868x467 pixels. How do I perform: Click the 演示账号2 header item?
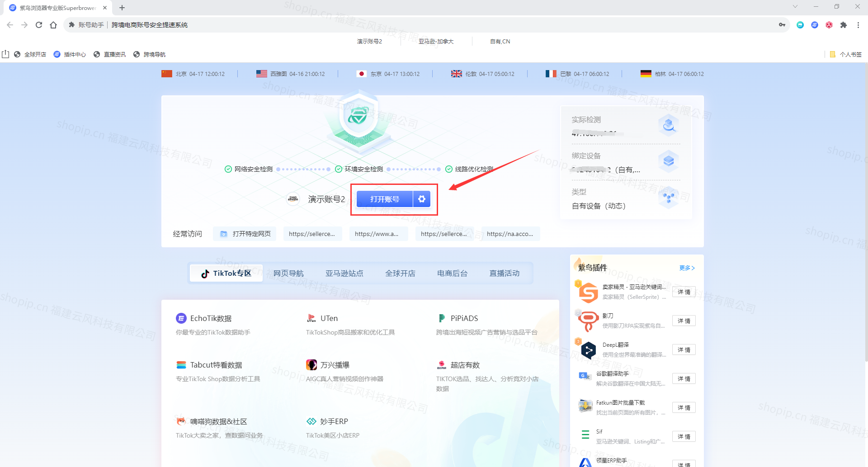[x=369, y=41]
